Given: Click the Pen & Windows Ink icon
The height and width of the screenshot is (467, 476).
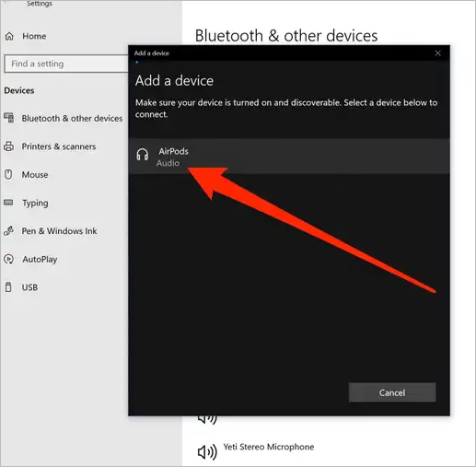Looking at the screenshot, I should (8, 230).
